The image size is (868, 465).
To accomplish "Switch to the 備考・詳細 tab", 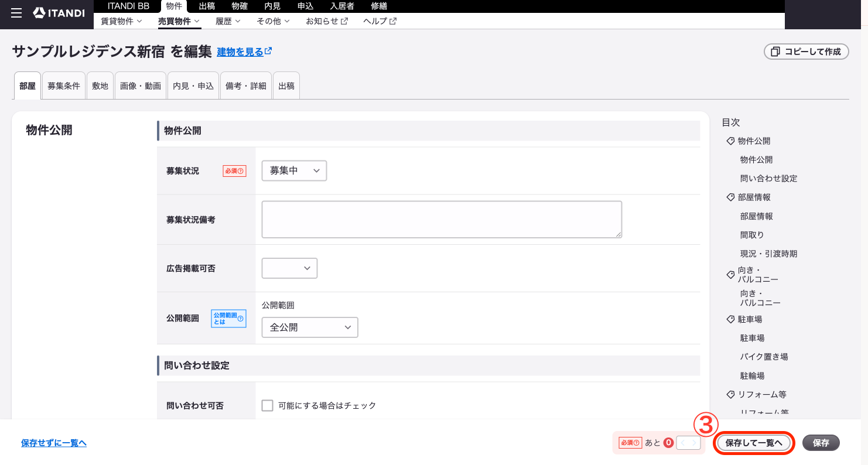I will (x=246, y=86).
